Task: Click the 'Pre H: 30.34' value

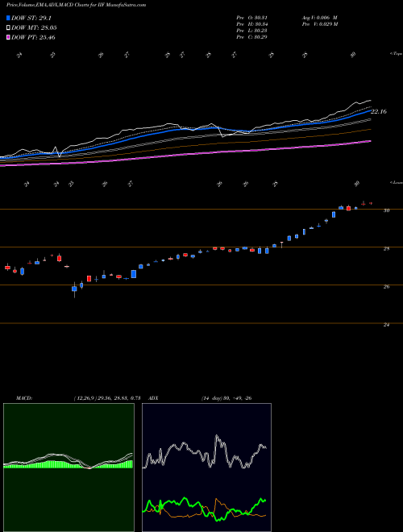Action: pos(251,23)
